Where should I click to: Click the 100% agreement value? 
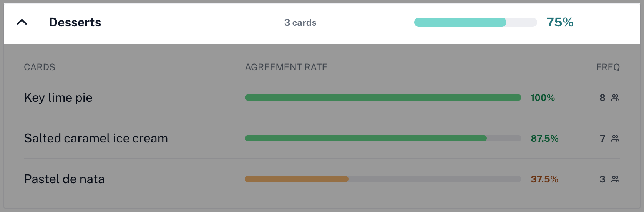click(543, 98)
